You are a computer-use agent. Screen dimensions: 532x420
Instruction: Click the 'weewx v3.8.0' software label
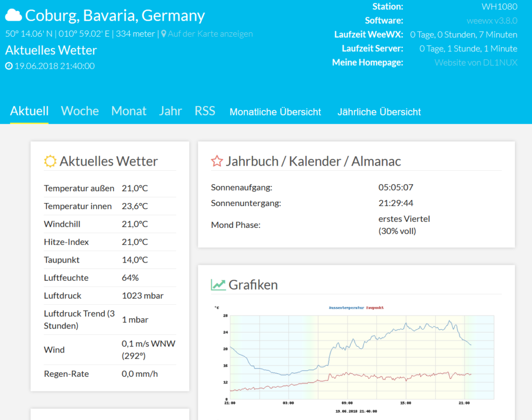click(491, 20)
